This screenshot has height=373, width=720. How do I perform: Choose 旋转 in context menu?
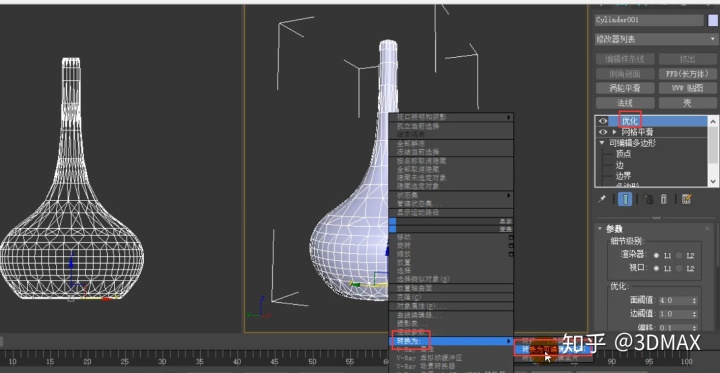[x=404, y=245]
